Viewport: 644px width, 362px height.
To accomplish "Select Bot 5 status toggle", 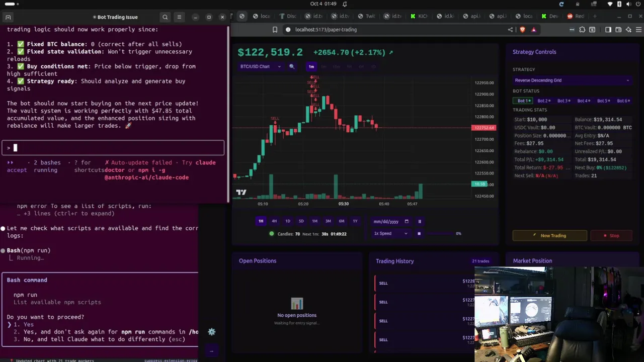I will (x=603, y=101).
